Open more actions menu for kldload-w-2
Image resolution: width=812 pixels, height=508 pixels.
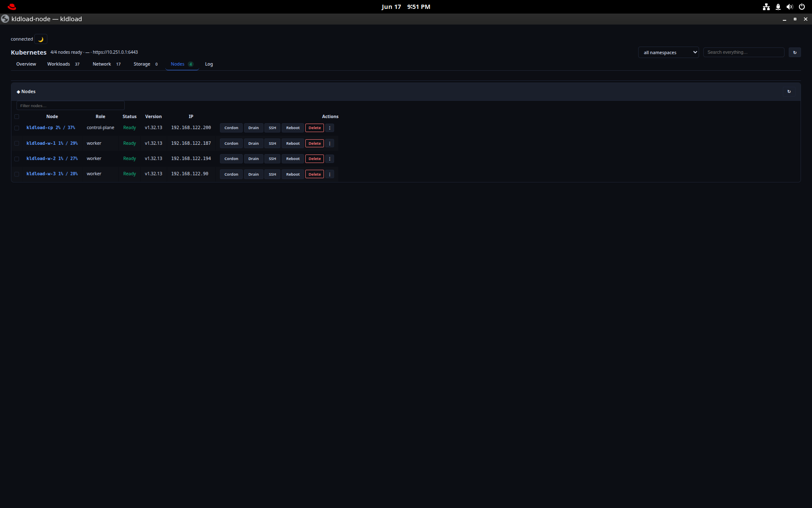tap(329, 159)
